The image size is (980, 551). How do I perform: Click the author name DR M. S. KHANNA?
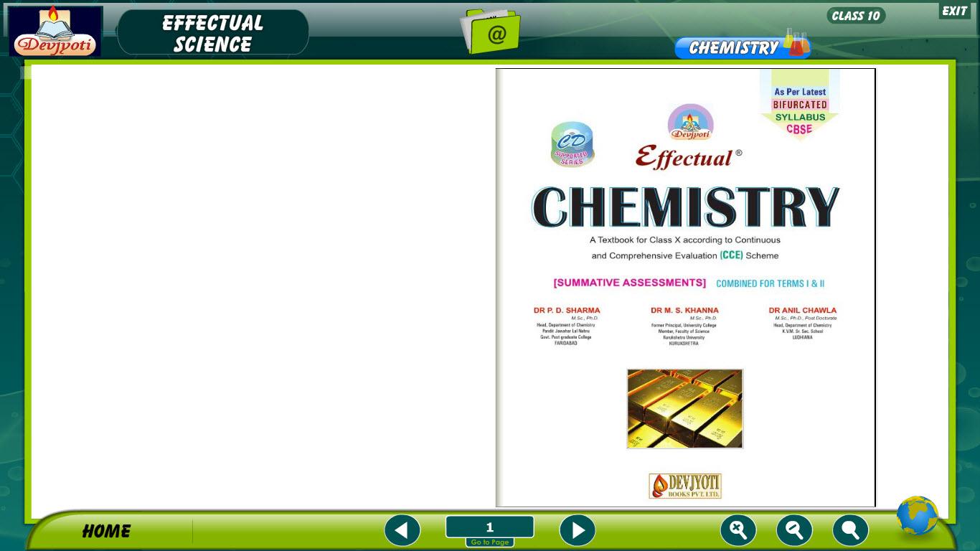point(684,311)
